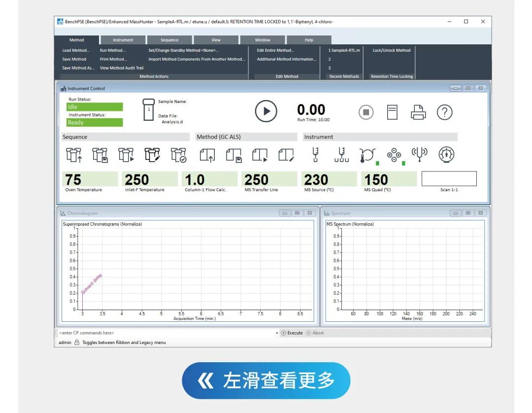Click the CP commands input field

tap(165, 333)
